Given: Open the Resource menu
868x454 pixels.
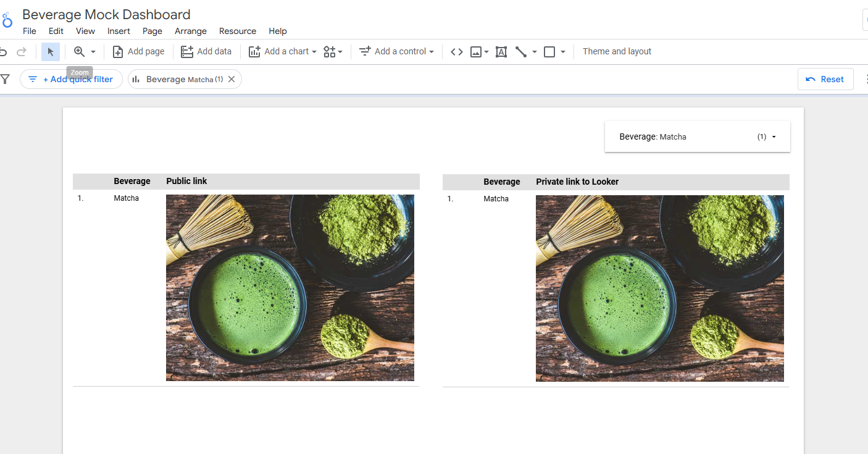Looking at the screenshot, I should [x=237, y=31].
